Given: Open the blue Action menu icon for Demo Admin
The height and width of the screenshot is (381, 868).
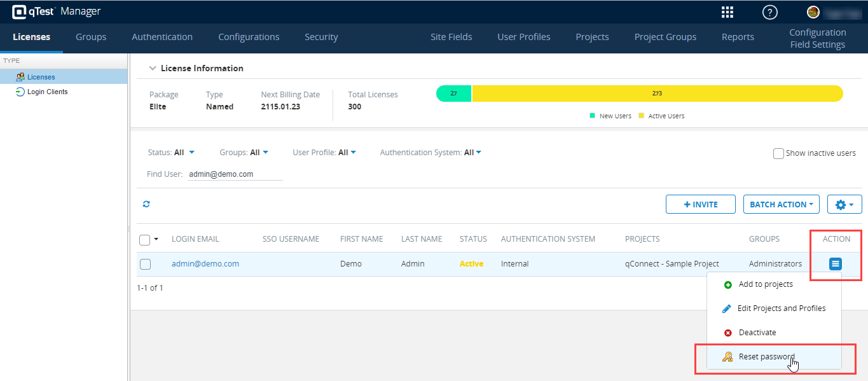Looking at the screenshot, I should click(835, 264).
